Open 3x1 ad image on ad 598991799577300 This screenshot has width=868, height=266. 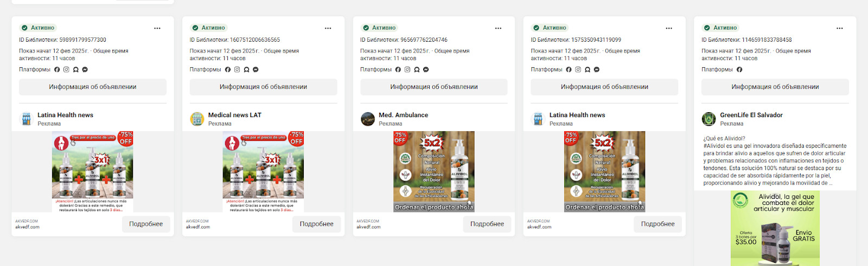point(93,171)
